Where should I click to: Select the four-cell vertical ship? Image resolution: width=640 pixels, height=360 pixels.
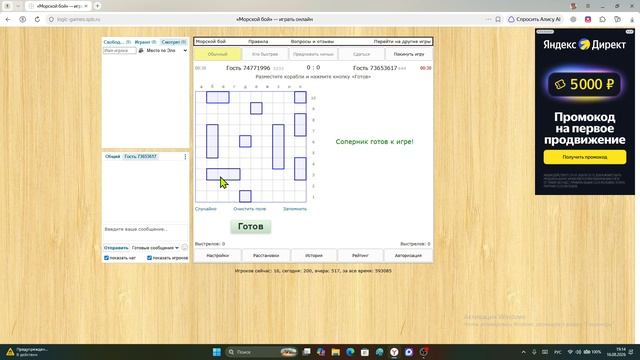(x=278, y=147)
